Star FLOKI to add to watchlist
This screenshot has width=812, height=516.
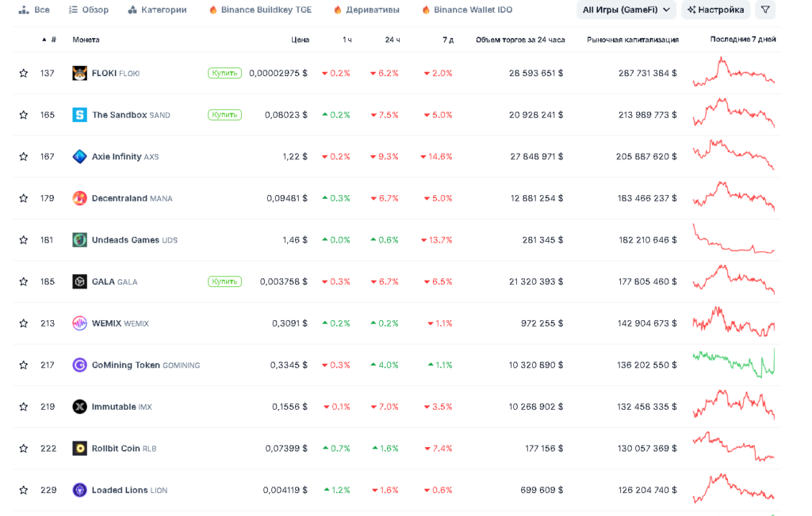click(x=24, y=73)
